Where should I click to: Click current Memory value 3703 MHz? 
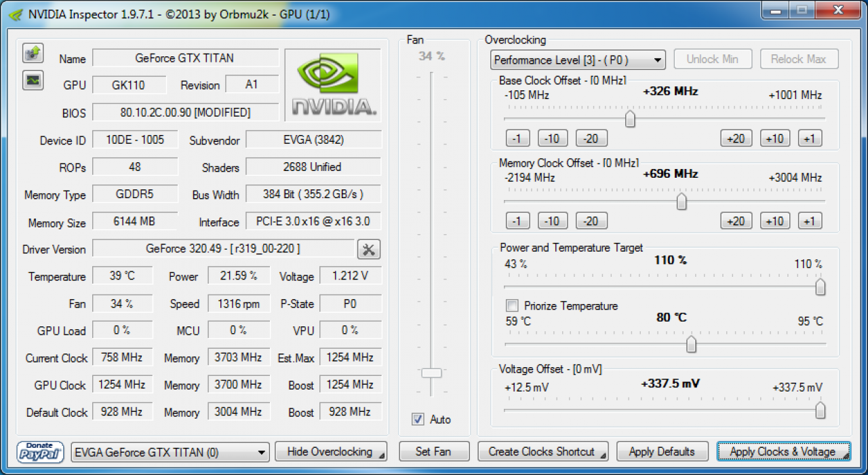click(239, 357)
